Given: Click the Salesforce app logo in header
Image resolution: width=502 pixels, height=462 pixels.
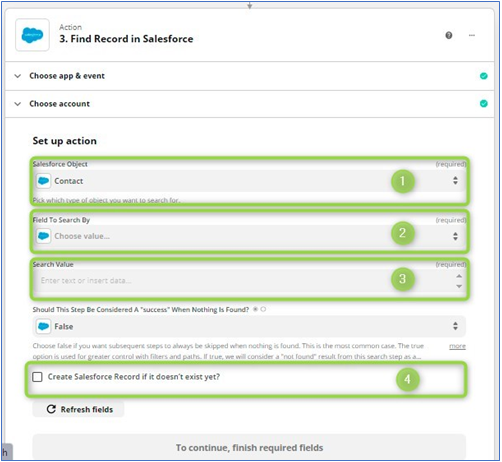Looking at the screenshot, I should click(32, 35).
